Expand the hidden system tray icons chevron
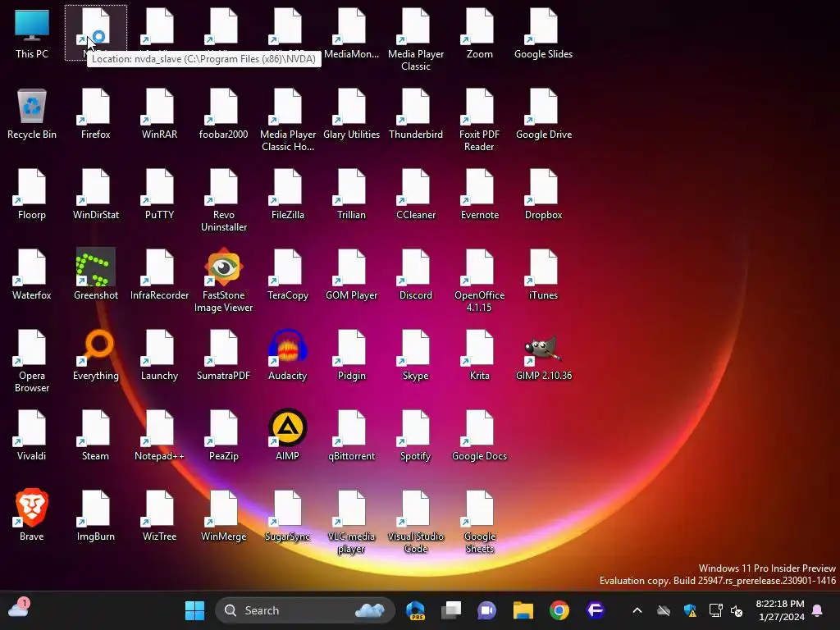 (x=637, y=610)
